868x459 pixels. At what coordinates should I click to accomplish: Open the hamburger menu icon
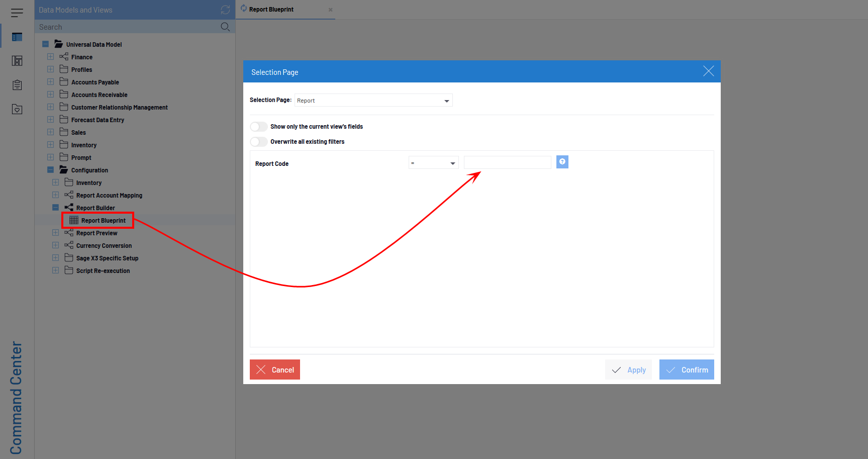(17, 13)
